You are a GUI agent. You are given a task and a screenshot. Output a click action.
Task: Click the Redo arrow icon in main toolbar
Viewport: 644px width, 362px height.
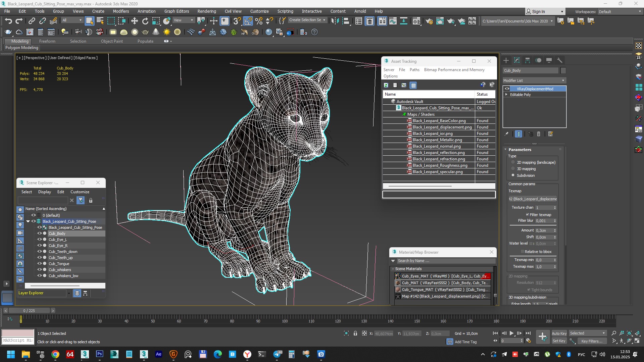click(19, 21)
